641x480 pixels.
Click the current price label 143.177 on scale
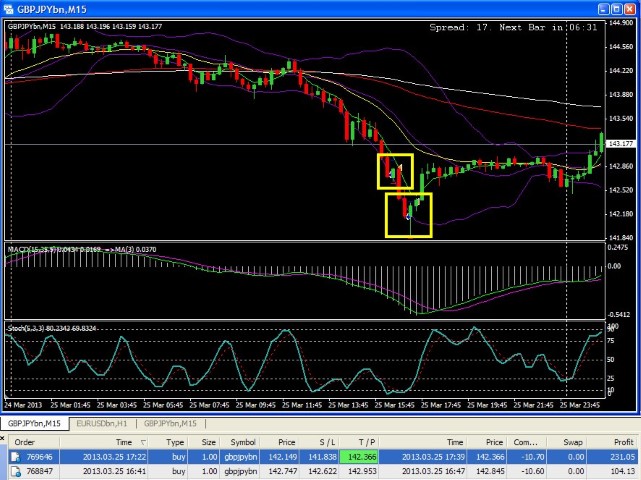pos(621,144)
